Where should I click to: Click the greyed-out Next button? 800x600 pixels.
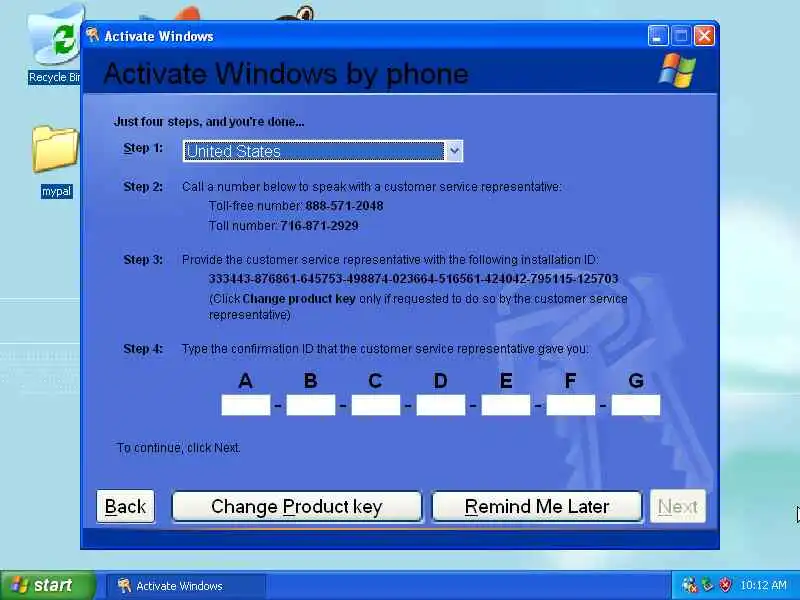click(678, 507)
